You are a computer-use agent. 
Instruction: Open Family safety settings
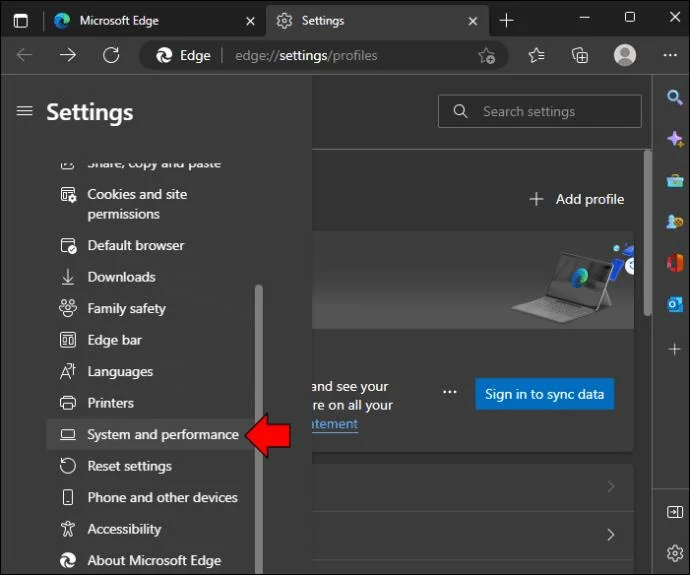point(150,308)
